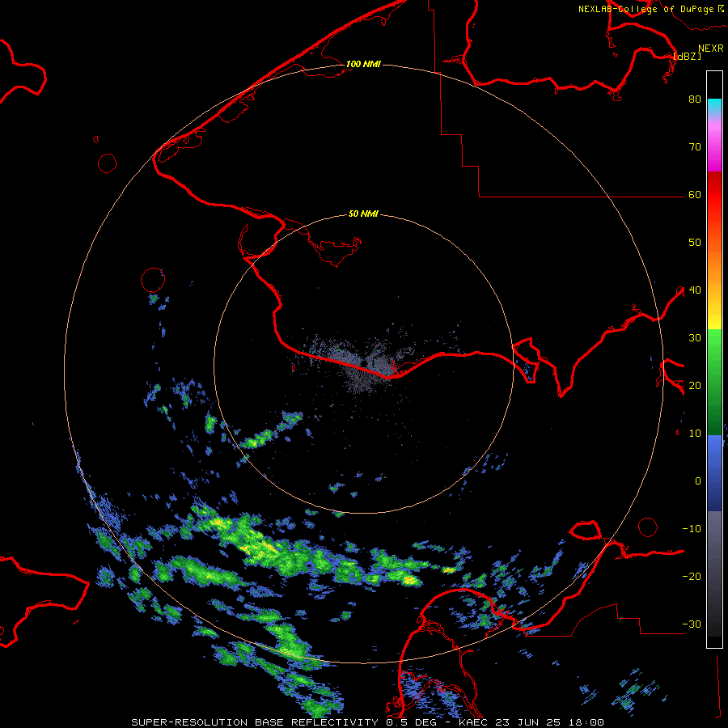Viewport: 728px width, 728px height.
Task: Click the 50 NMI range ring label
Action: click(x=363, y=214)
